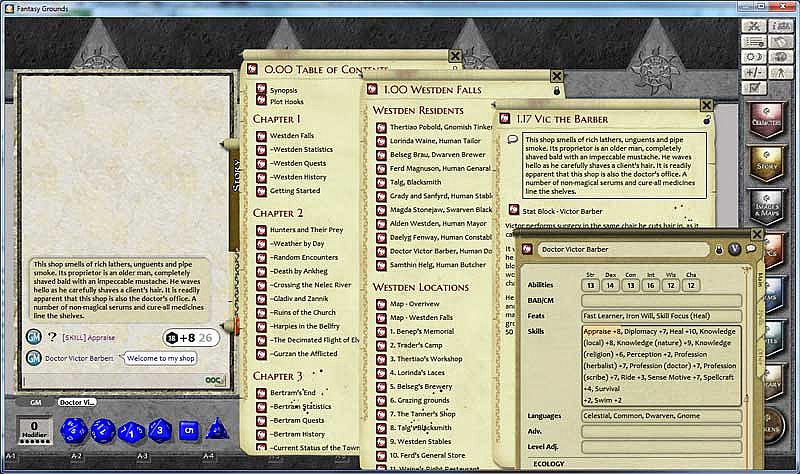Open Doctor Victor Barber resident link

point(441,251)
